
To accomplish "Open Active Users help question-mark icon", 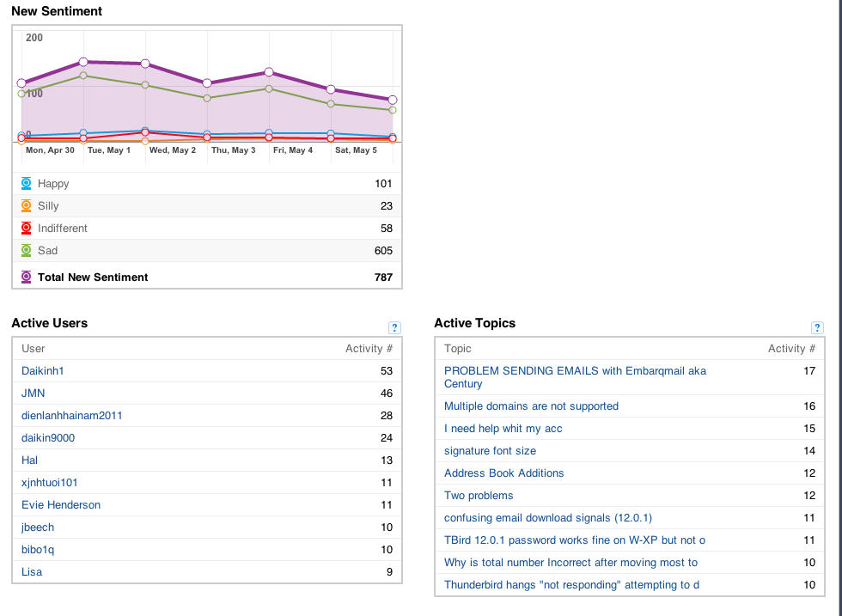I will click(x=394, y=327).
